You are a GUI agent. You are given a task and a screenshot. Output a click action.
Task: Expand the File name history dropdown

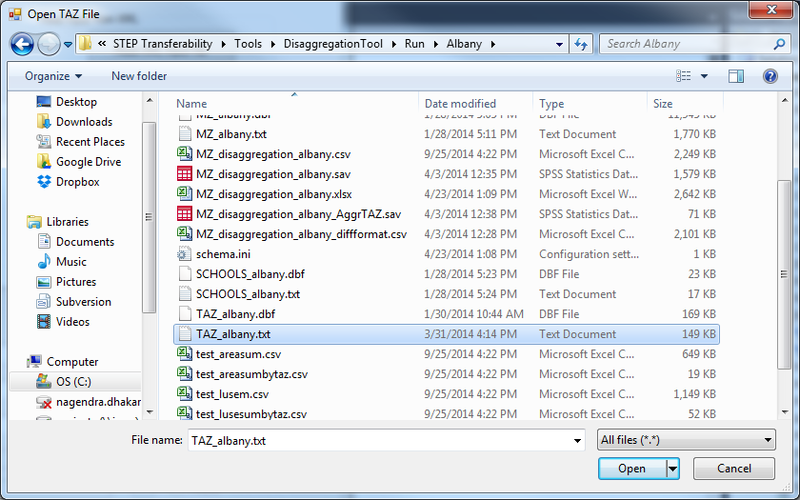tap(577, 441)
